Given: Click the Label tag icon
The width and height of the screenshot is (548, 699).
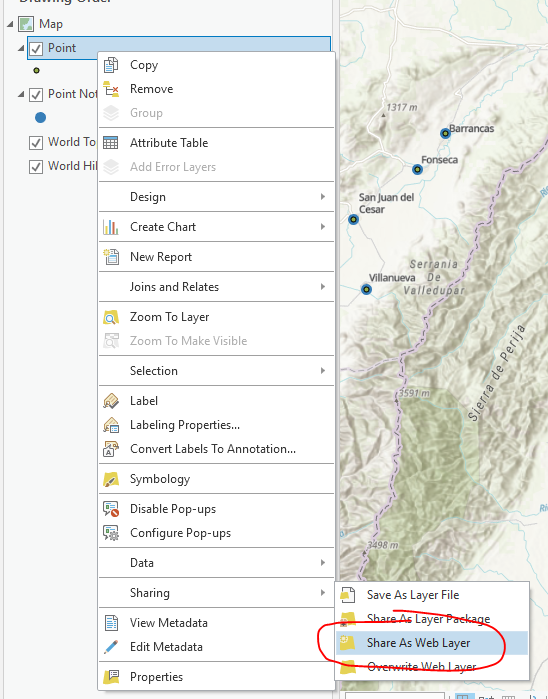Looking at the screenshot, I should (111, 401).
